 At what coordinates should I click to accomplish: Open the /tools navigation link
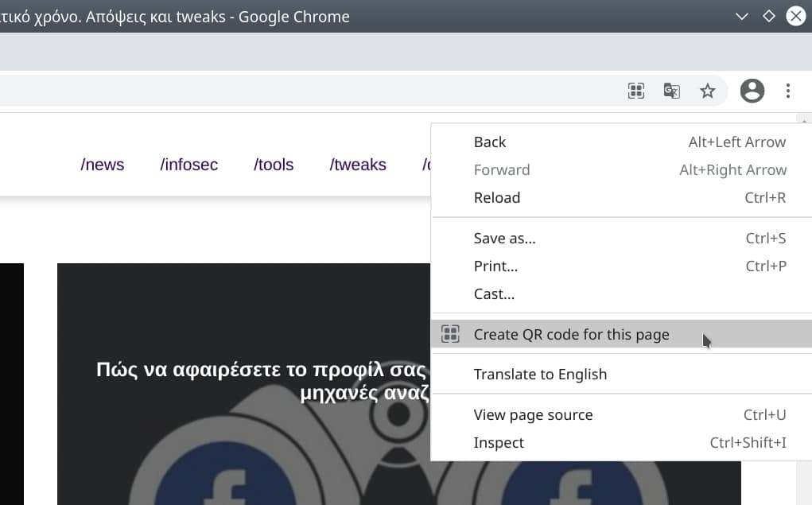tap(274, 165)
